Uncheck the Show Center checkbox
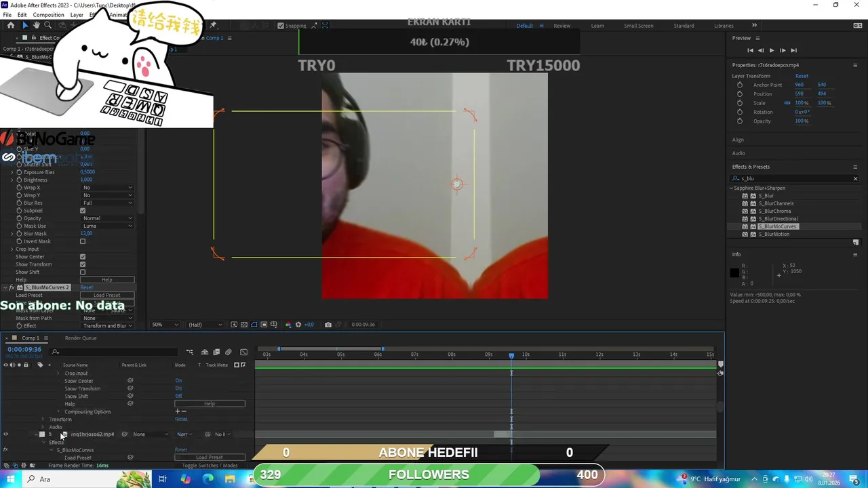The image size is (868, 488). point(83,257)
